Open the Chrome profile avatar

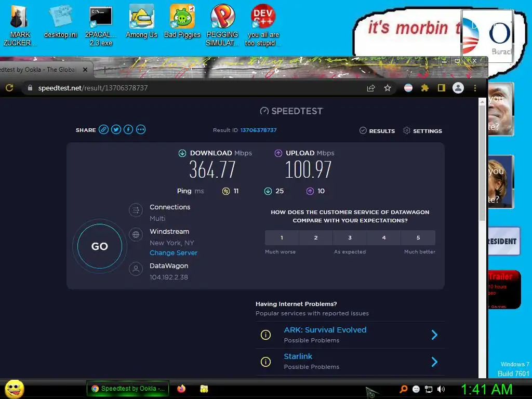(x=458, y=88)
